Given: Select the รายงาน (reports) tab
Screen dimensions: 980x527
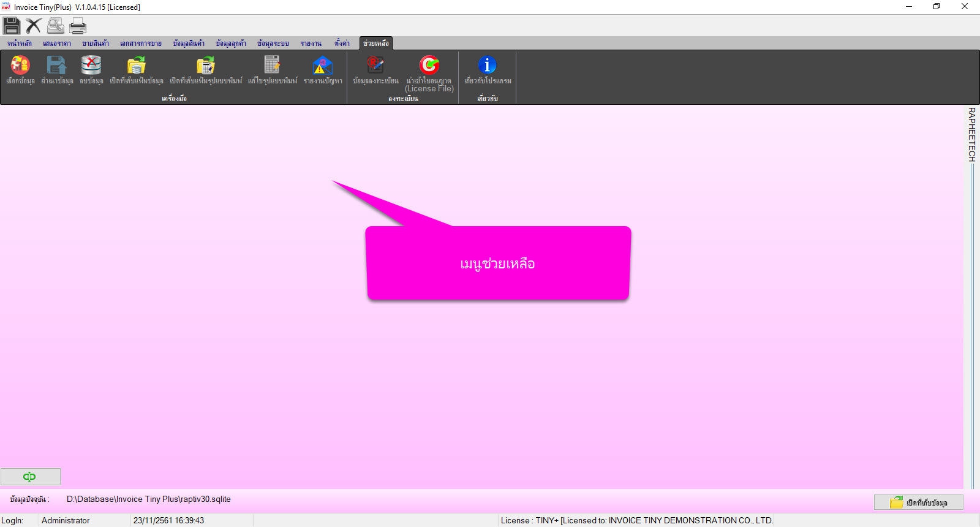Looking at the screenshot, I should click(x=311, y=44).
